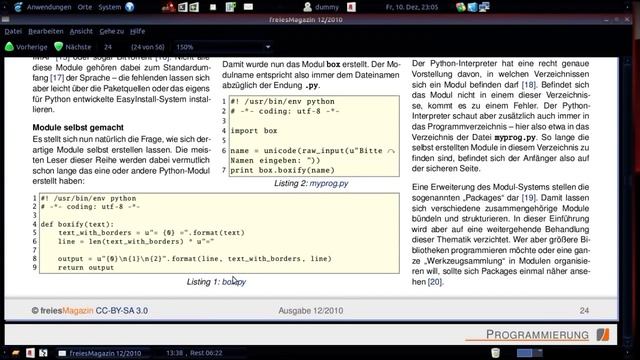Screen dimensions: 640x360
Task: Click the first of two adjacent white square launchers
Action: pyautogui.click(x=182, y=7)
